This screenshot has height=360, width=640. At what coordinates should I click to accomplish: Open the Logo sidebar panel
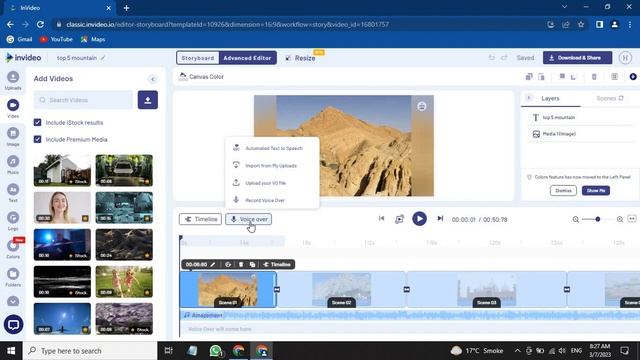(x=13, y=221)
